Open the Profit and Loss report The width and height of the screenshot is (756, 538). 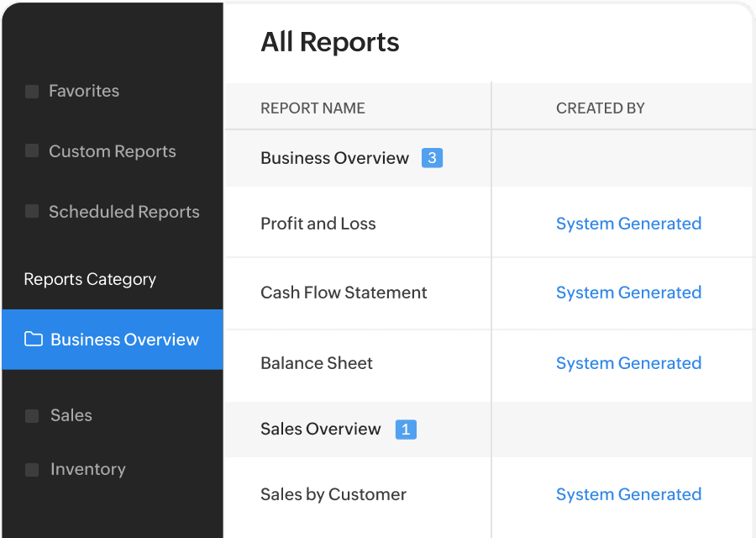click(x=318, y=224)
